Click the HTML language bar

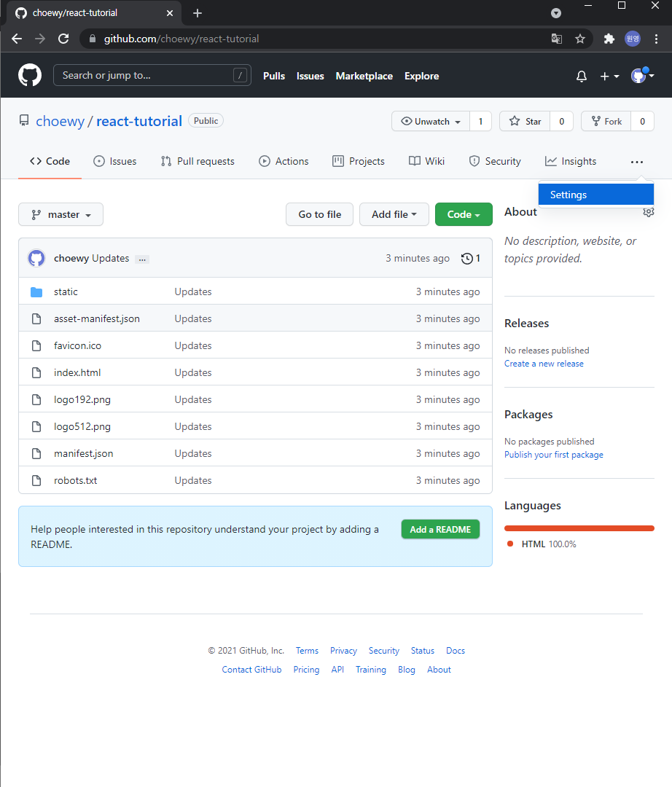pos(579,528)
